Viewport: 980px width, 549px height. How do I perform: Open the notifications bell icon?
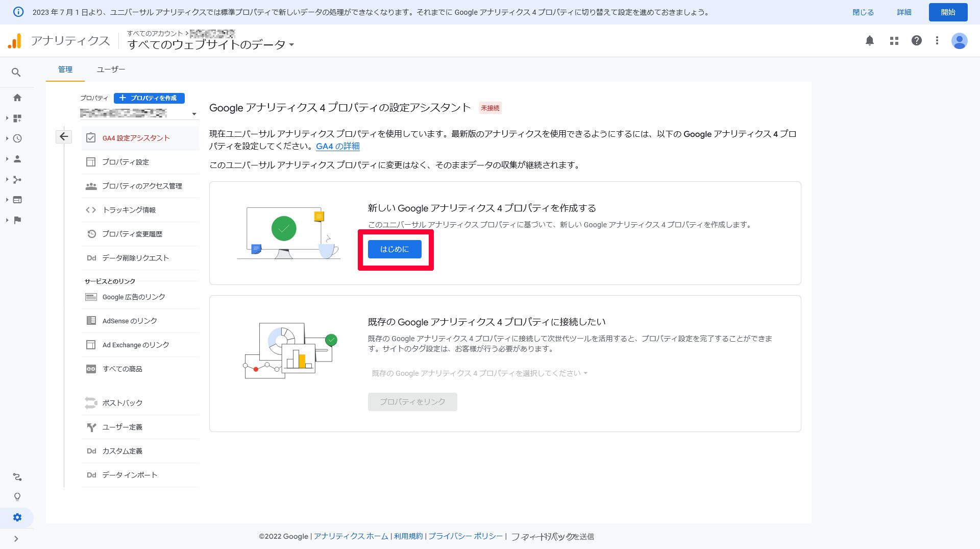click(870, 40)
